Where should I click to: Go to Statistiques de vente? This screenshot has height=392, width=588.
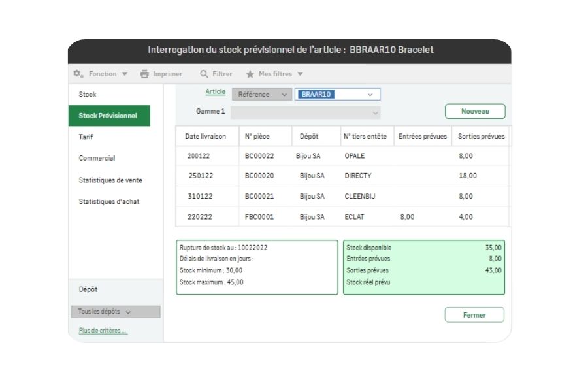click(x=110, y=180)
